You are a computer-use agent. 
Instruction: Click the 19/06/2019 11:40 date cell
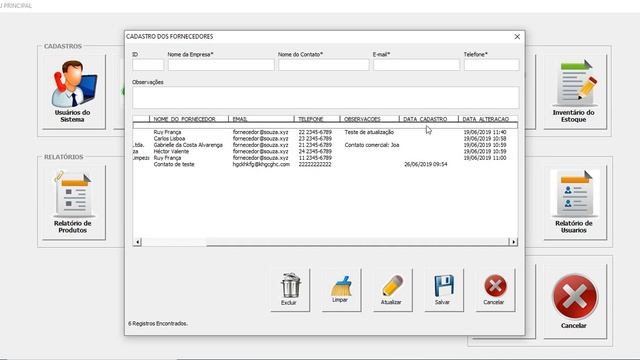pyautogui.click(x=485, y=132)
